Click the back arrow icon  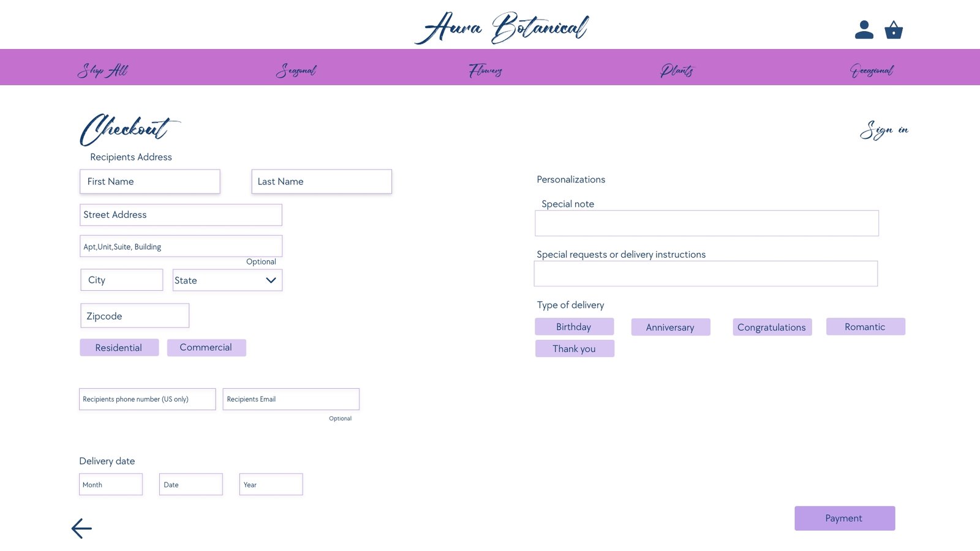coord(81,528)
